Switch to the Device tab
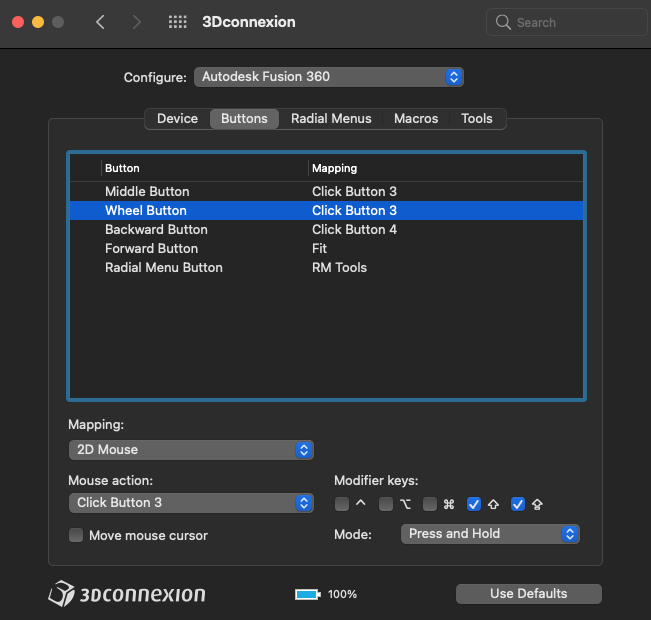651x620 pixels. coord(177,119)
